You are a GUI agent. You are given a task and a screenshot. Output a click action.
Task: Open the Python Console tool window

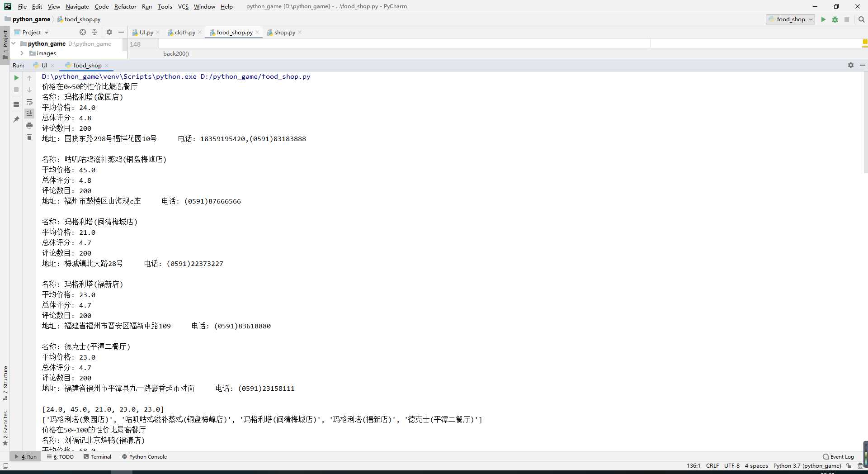pyautogui.click(x=144, y=457)
